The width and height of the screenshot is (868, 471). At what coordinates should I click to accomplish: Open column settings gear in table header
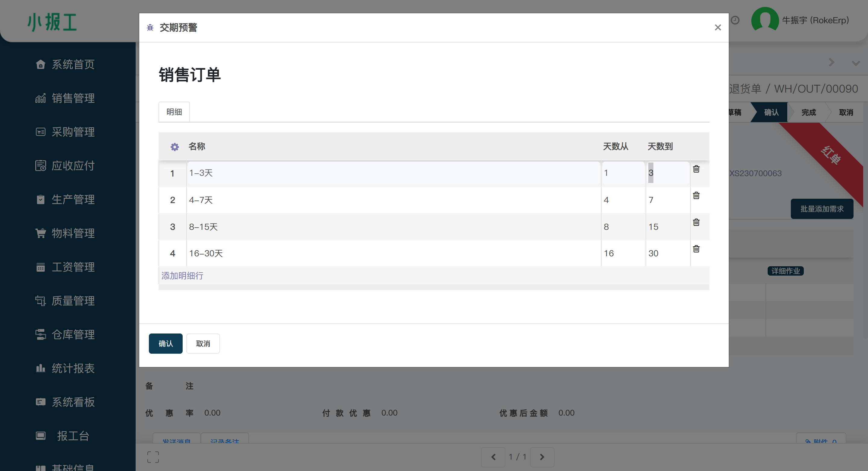175,147
